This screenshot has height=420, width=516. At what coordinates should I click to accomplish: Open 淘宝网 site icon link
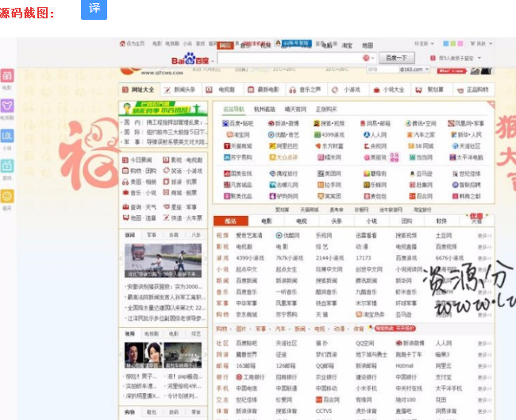click(238, 135)
